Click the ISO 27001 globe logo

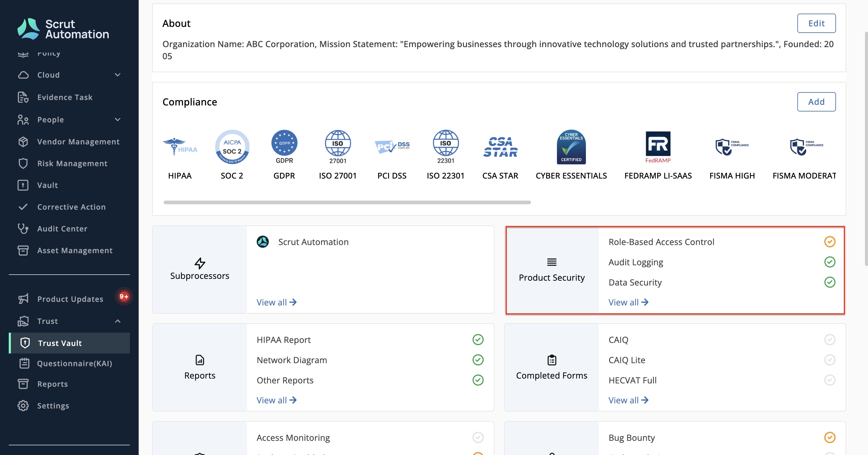coord(338,147)
